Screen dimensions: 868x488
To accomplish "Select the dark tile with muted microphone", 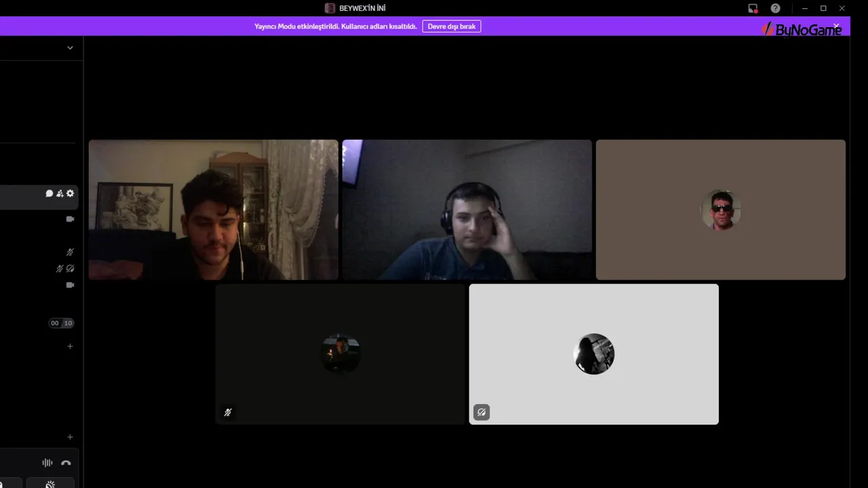I will click(340, 354).
